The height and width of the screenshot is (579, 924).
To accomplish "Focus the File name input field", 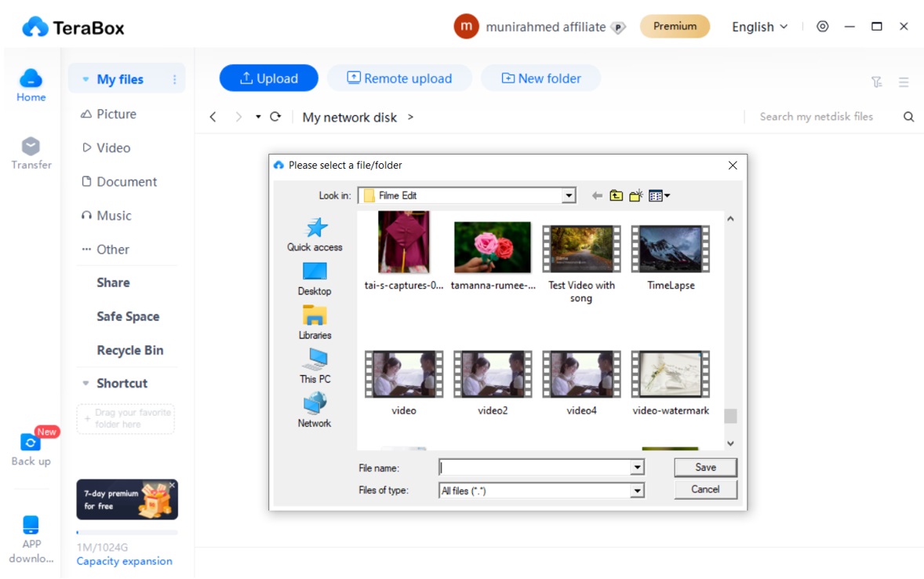I will tap(534, 468).
